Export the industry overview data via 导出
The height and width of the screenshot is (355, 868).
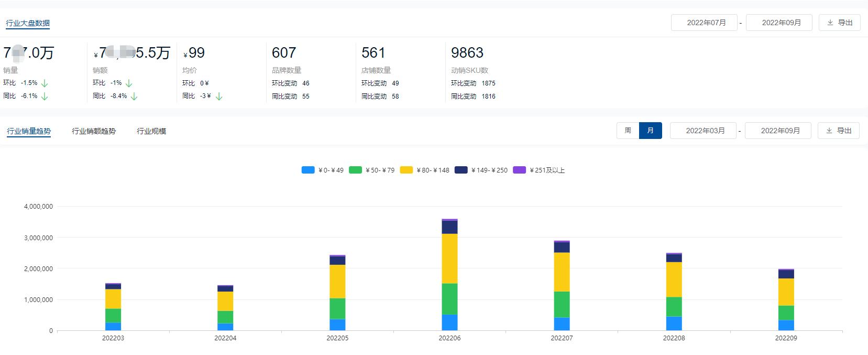[840, 23]
